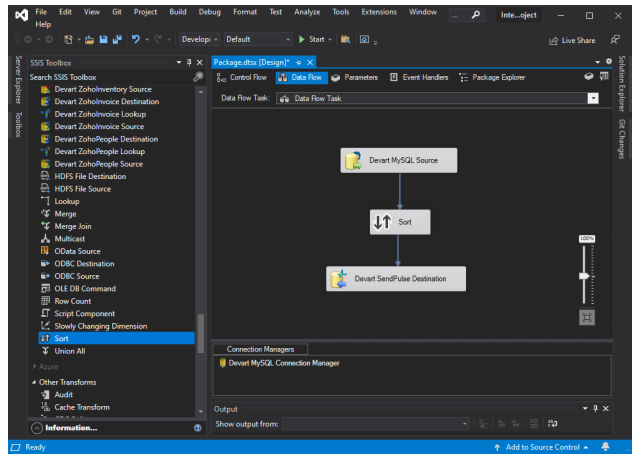Collapse the Other Transforms group
Viewport: 640px width, 462px height.
coord(34,382)
